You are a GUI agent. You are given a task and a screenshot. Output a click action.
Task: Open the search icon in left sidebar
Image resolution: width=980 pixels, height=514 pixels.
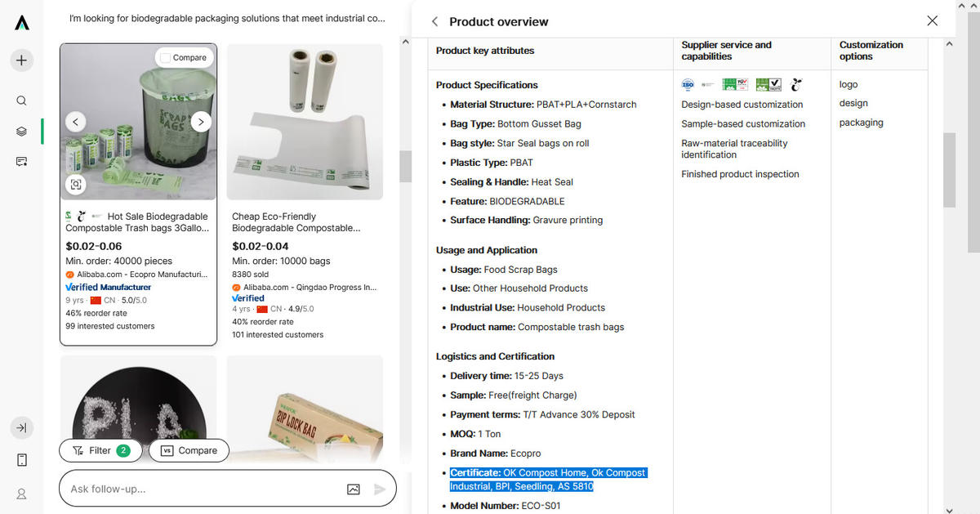click(22, 101)
